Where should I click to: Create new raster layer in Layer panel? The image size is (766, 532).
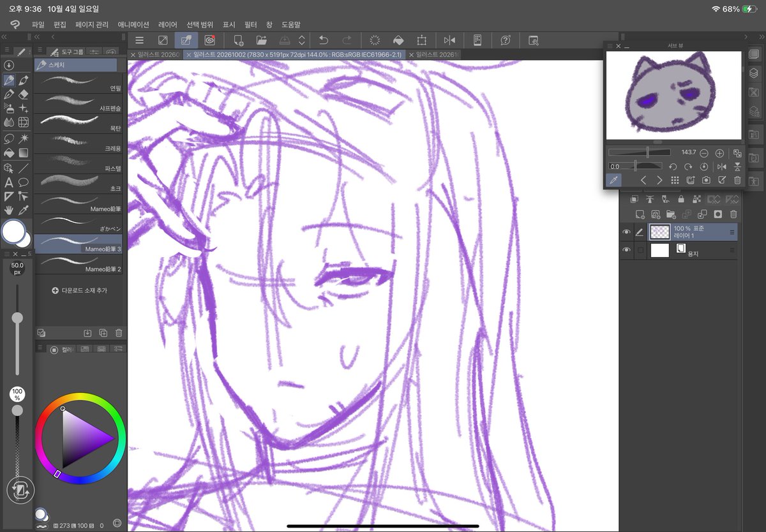[x=640, y=214]
